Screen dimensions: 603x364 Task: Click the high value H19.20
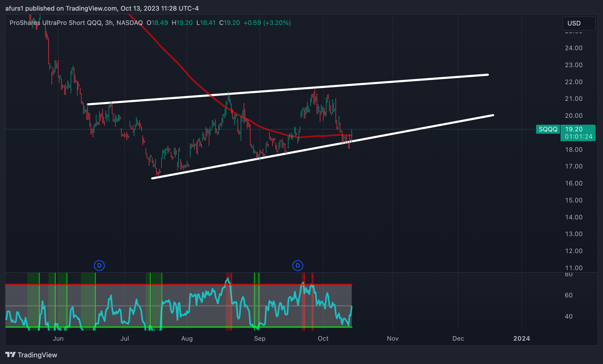(x=182, y=23)
